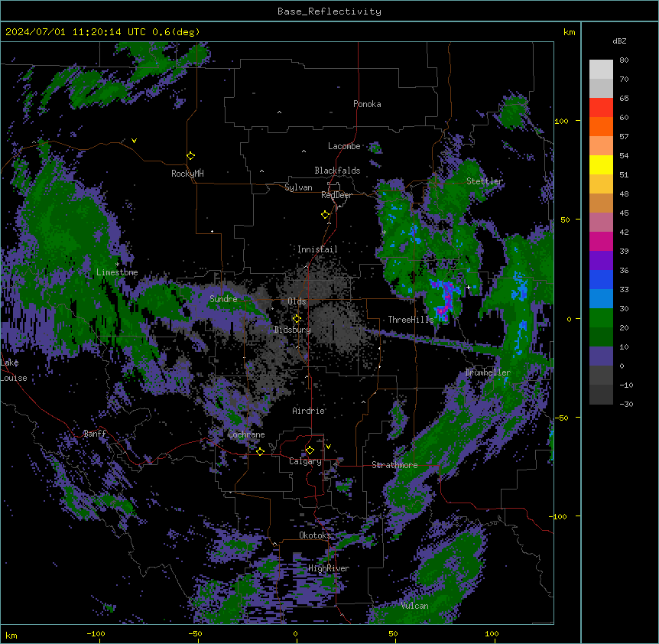Select the 30 dBZ bright green legend swatch
This screenshot has width=659, height=644.
[x=601, y=318]
